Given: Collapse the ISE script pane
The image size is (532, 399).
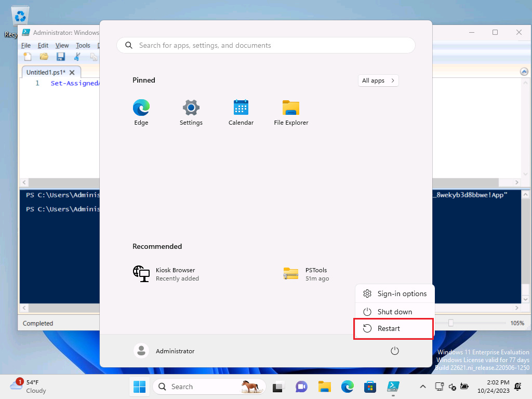Looking at the screenshot, I should 524,71.
